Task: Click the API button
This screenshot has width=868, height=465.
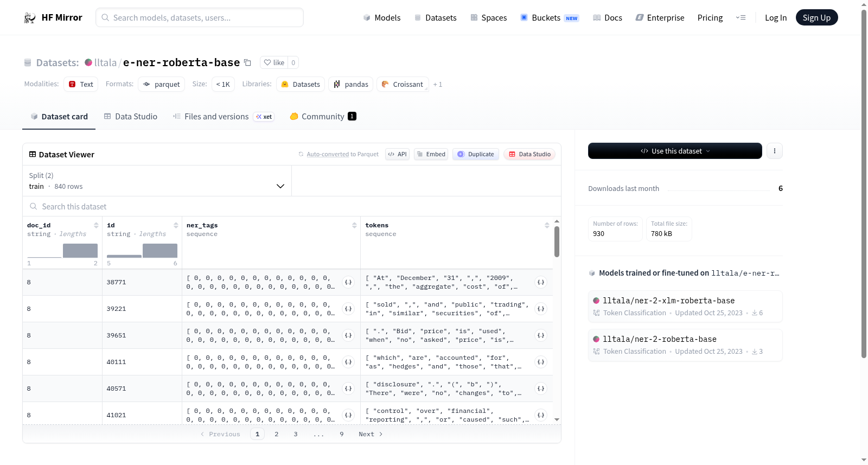Action: pos(398,154)
